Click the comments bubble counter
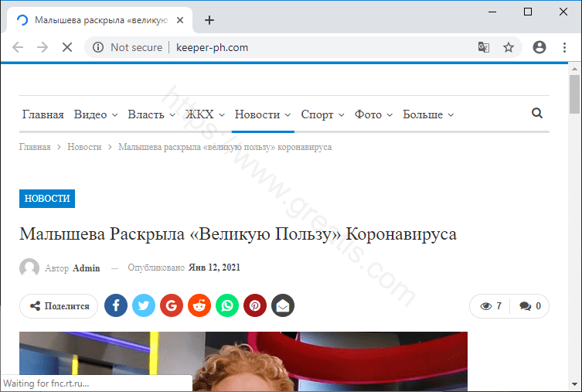Viewport: 582px width, 392px height. point(530,306)
